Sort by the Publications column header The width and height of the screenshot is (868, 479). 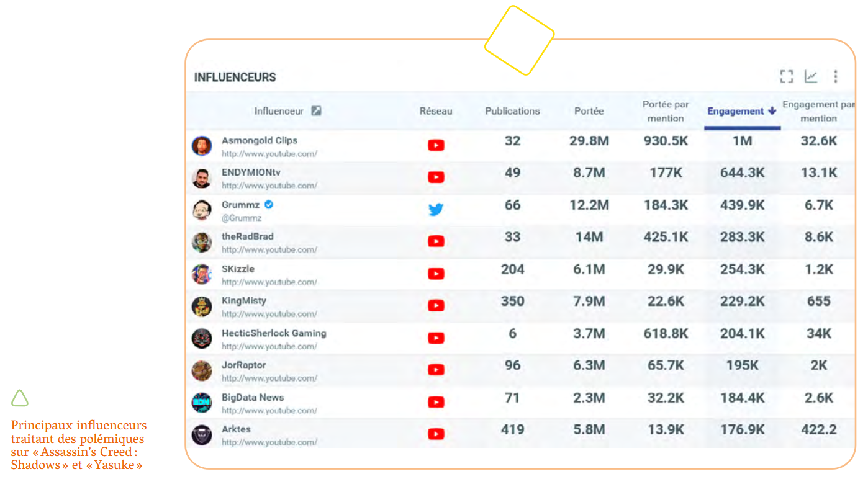point(512,111)
